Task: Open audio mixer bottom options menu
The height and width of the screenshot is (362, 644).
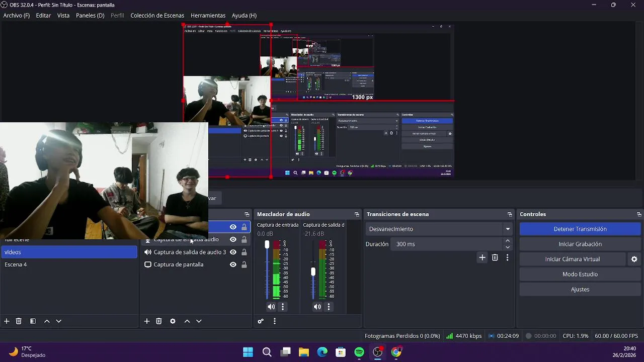Action: tap(275, 321)
